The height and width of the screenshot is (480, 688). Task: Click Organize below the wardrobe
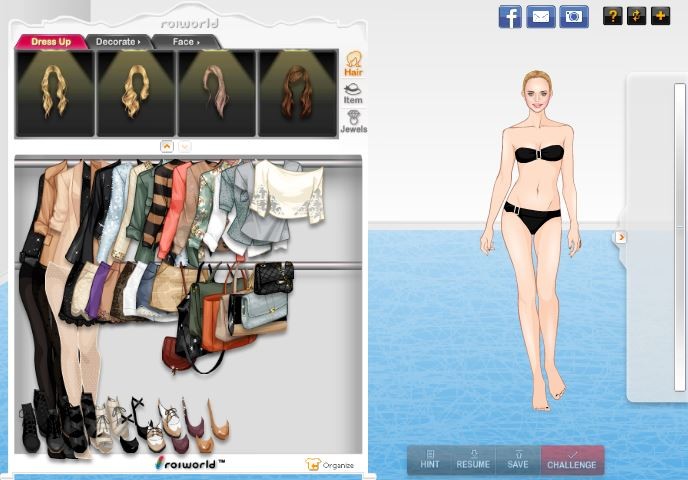tap(330, 465)
